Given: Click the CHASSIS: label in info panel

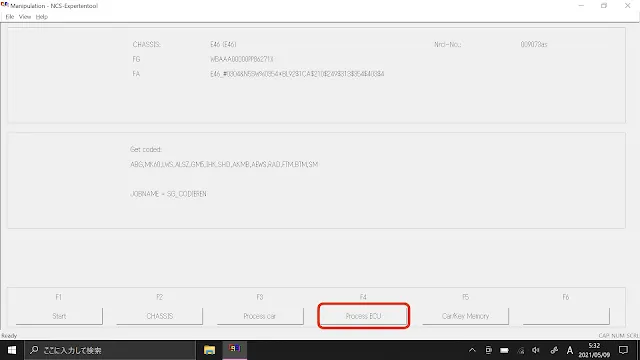Looking at the screenshot, I should pyautogui.click(x=147, y=44).
